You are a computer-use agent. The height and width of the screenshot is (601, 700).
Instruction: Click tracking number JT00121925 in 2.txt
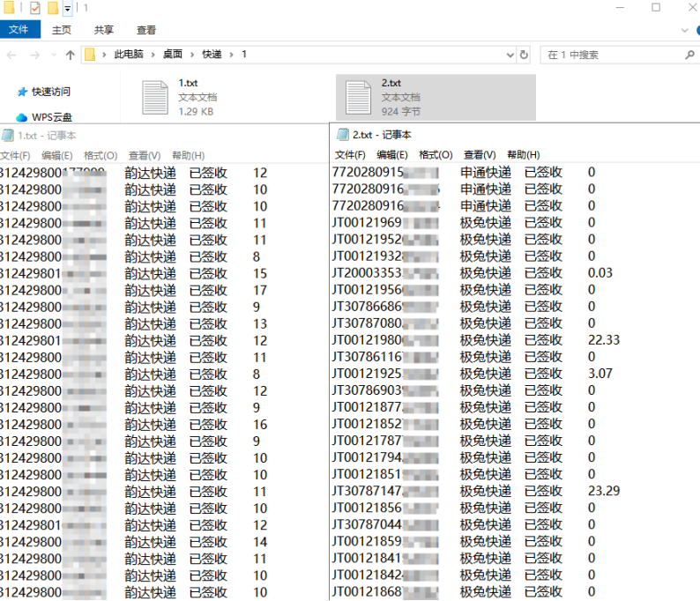click(367, 374)
